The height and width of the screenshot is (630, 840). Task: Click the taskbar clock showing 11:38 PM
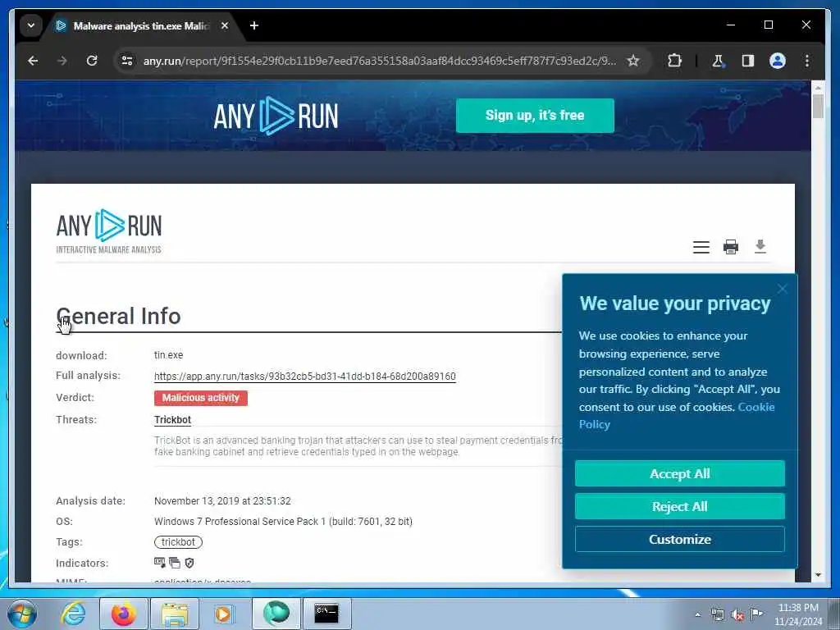pyautogui.click(x=797, y=614)
